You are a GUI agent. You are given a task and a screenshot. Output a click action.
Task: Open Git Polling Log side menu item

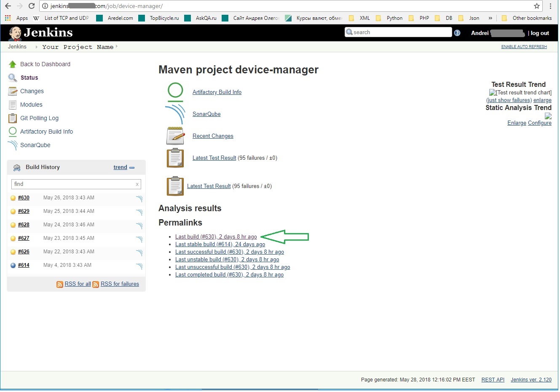point(39,118)
